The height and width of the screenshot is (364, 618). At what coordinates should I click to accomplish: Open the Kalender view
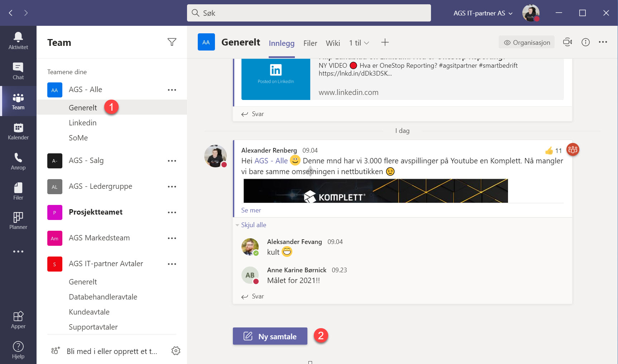point(18,131)
